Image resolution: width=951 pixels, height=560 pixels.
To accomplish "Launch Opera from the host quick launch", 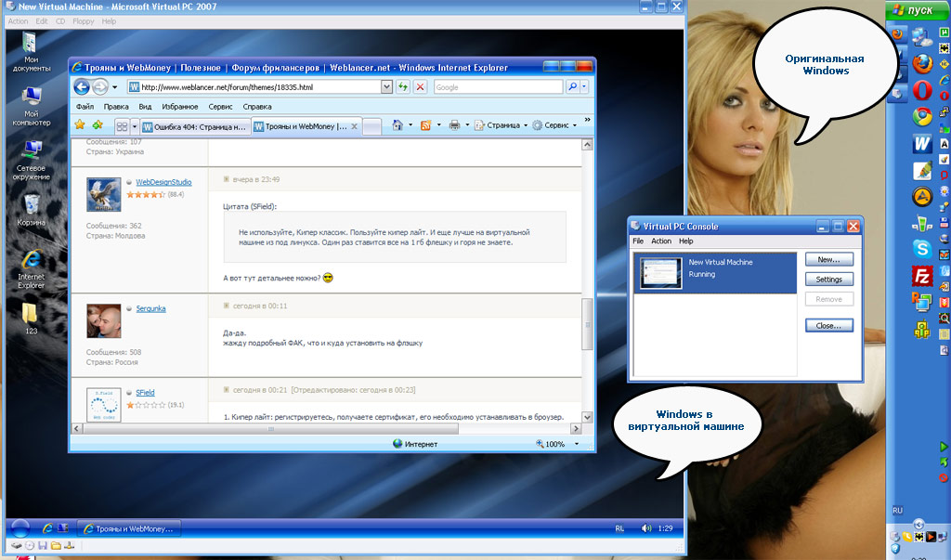I will coord(922,91).
